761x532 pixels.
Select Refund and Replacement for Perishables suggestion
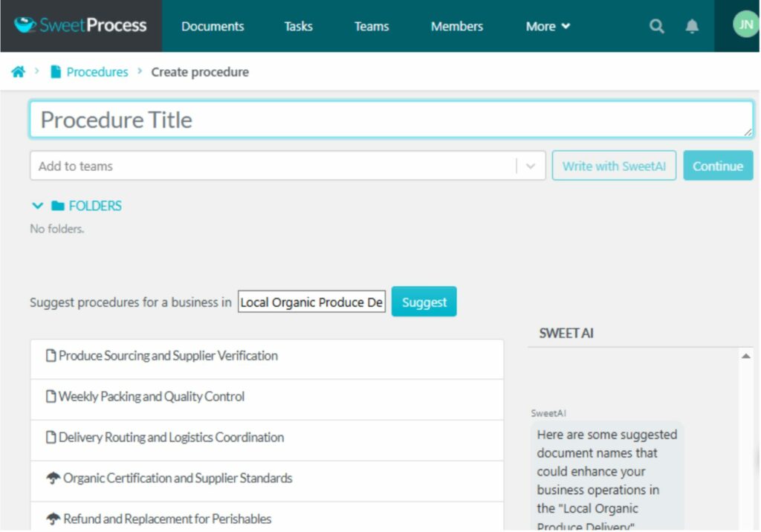(x=267, y=516)
